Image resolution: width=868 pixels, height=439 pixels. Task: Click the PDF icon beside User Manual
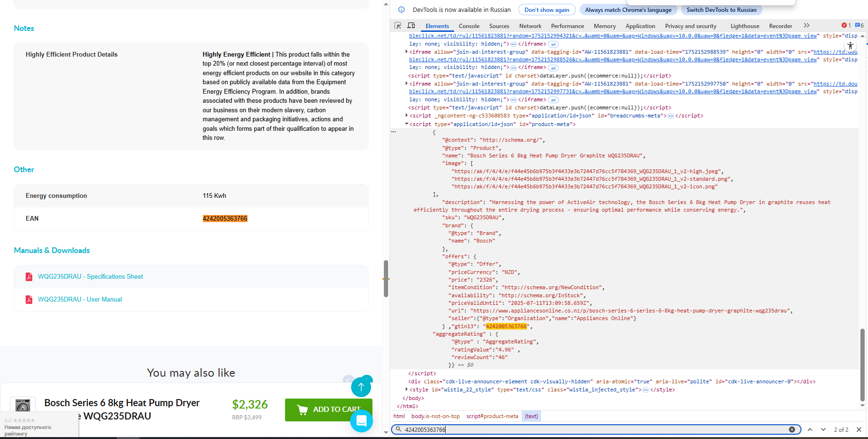click(29, 300)
